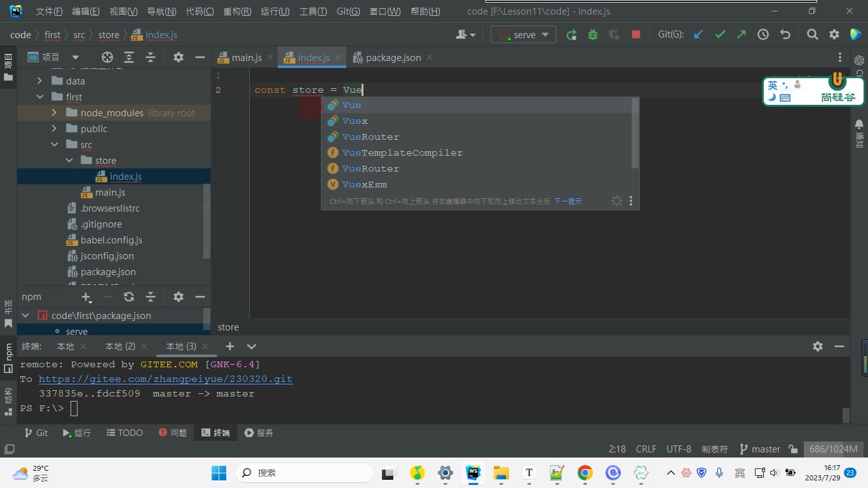Viewport: 868px width, 488px height.
Task: Click locate file target icon in project panel
Action: click(x=107, y=57)
